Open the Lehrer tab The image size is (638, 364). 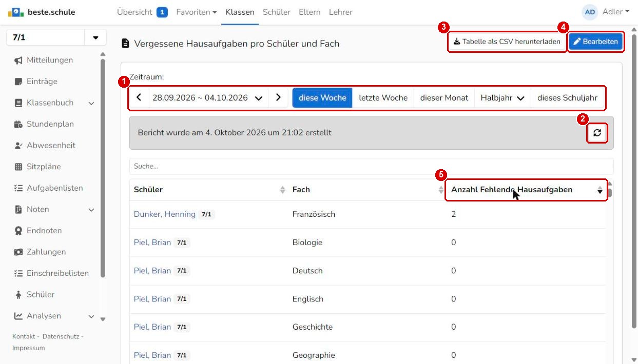(341, 12)
